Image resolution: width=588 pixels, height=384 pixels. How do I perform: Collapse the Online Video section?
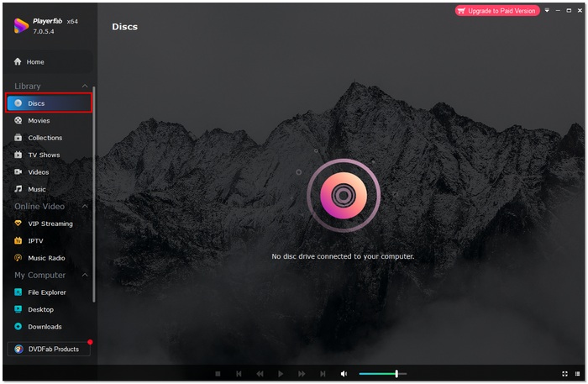[84, 207]
